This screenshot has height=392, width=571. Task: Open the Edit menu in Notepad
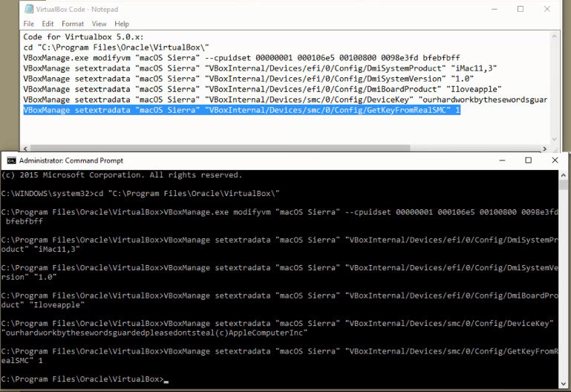(x=48, y=24)
